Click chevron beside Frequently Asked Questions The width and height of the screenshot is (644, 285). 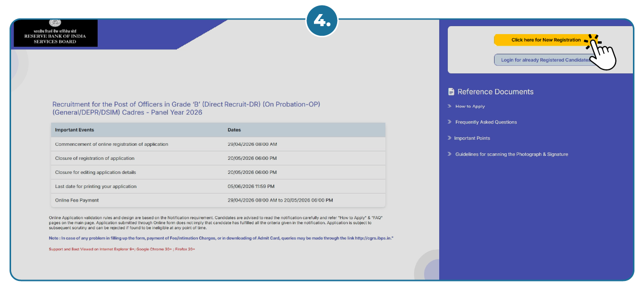[449, 122]
